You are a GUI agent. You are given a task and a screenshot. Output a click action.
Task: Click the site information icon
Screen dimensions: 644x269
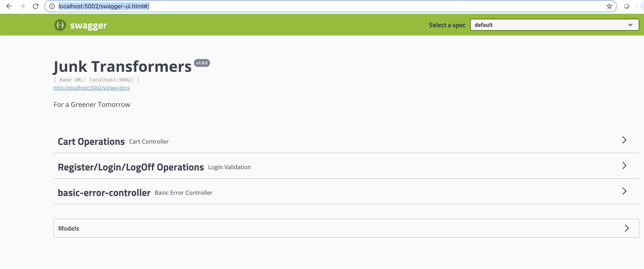(x=52, y=6)
